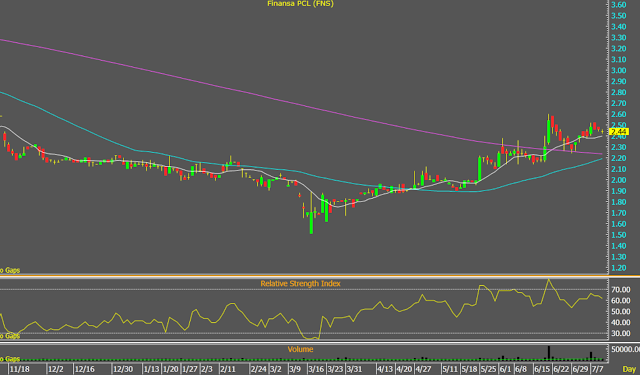Select the 2/11 date label
Viewport: 640px width, 375px height.
[x=228, y=369]
